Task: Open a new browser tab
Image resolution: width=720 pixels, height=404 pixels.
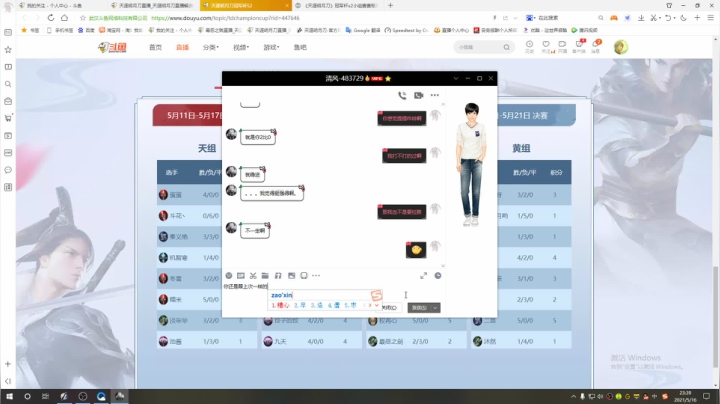Action: [x=390, y=6]
